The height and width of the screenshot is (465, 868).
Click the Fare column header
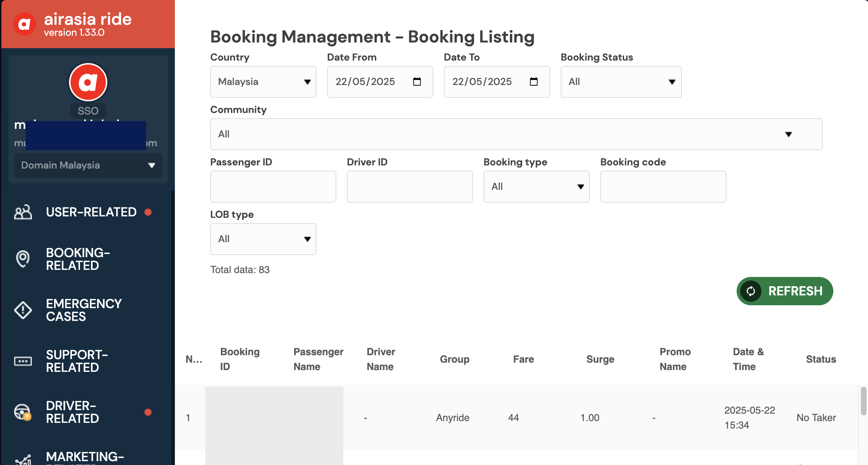524,359
